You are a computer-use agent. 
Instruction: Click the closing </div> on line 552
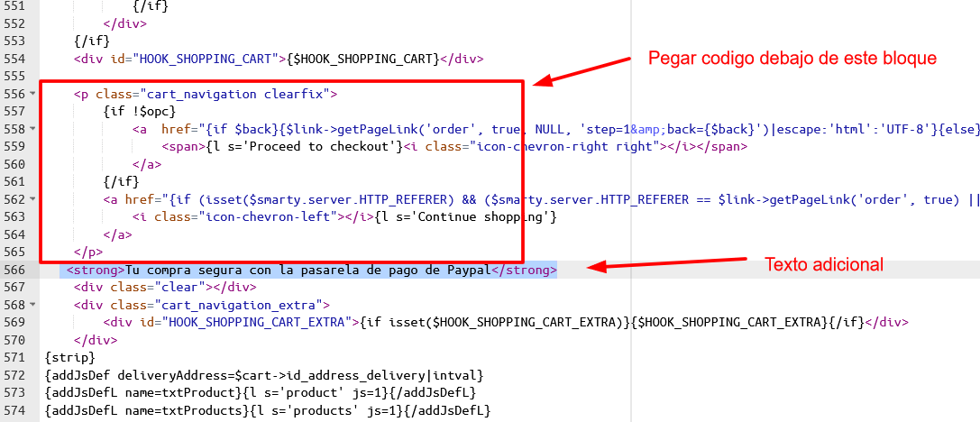[x=125, y=23]
